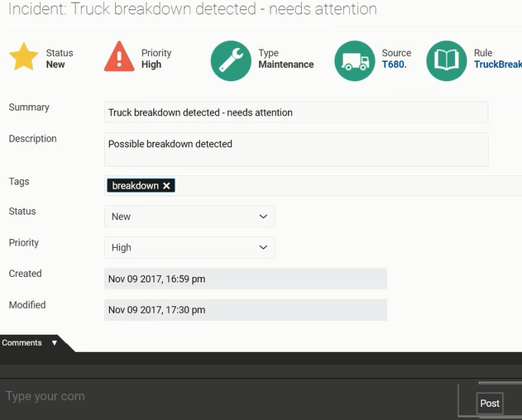Viewport: 522px width, 420px height.
Task: Click the green wrench Maintenance type icon
Action: tap(231, 60)
